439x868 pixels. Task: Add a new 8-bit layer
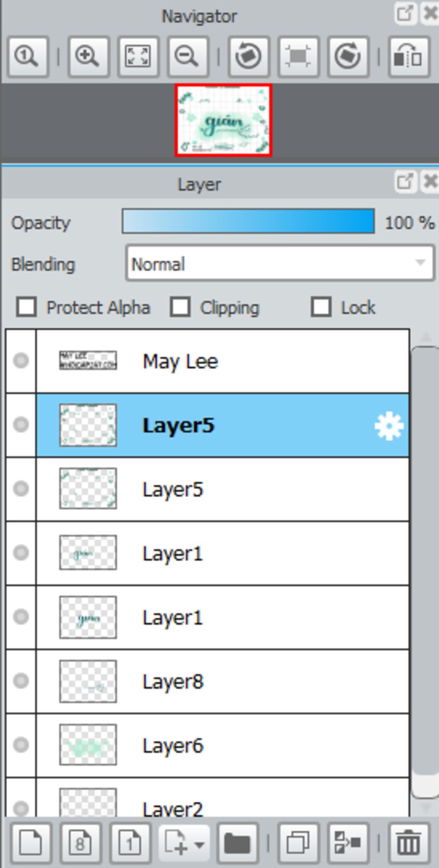pyautogui.click(x=80, y=843)
